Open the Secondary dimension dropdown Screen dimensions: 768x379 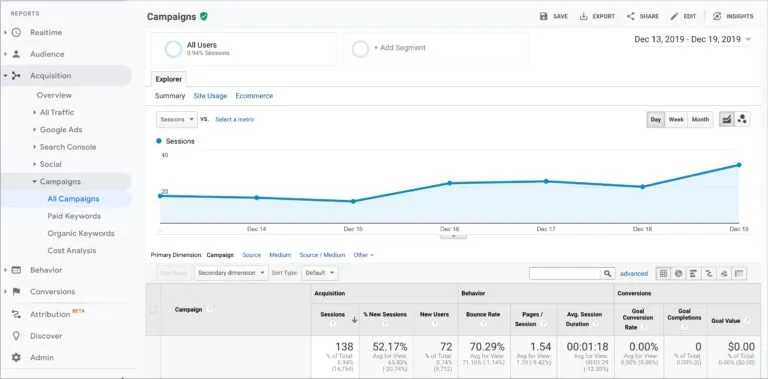[x=231, y=273]
